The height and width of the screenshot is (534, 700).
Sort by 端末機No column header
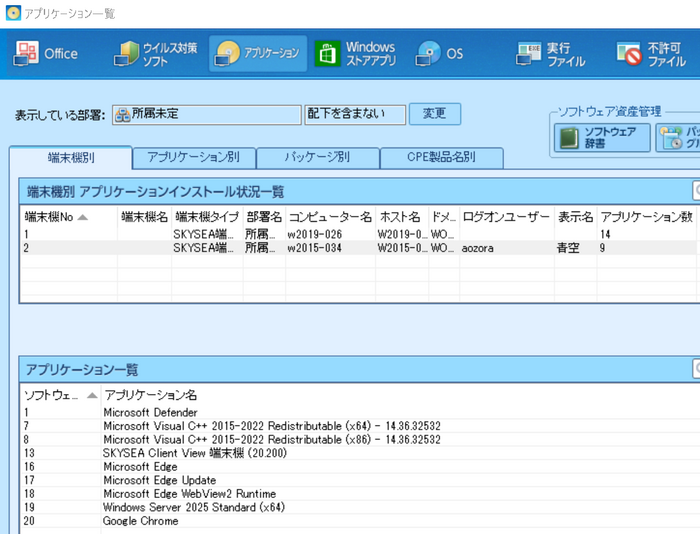click(x=69, y=217)
